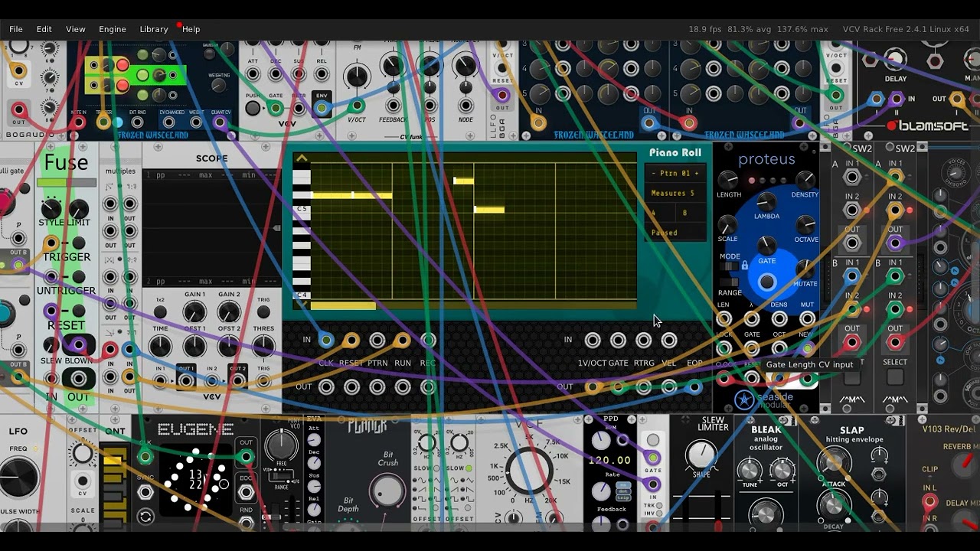Open the Library menu
980x551 pixels.
click(x=154, y=29)
